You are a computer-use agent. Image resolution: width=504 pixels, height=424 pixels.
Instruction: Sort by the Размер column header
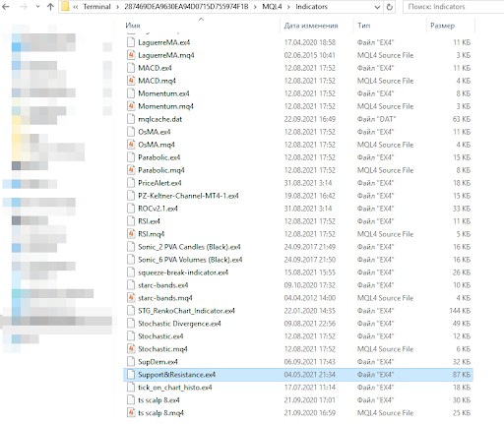coord(442,26)
